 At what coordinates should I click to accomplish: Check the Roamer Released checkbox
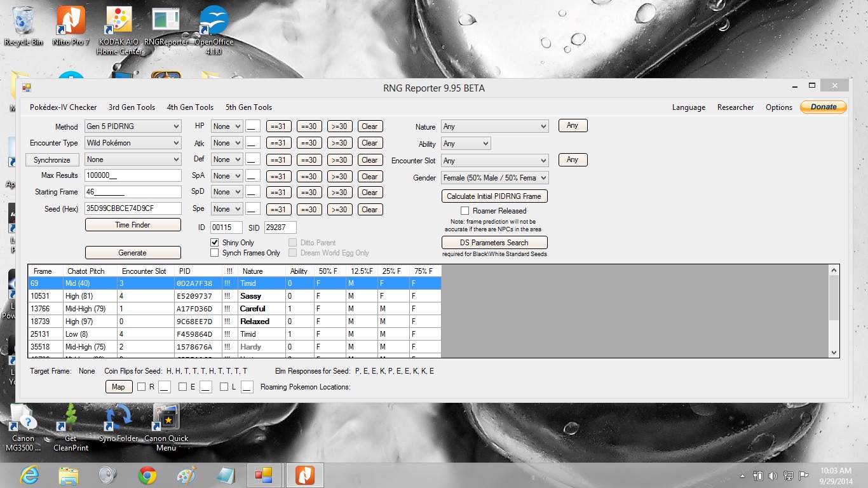465,211
